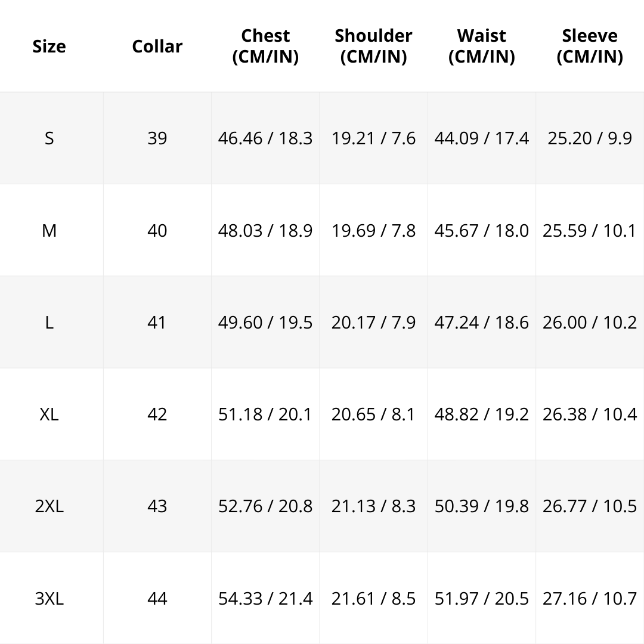644x644 pixels.
Task: Select the 3XL size row label
Action: click(49, 599)
